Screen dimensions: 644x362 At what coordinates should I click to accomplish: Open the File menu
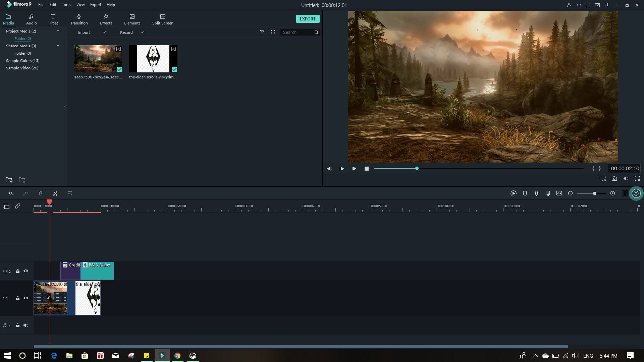pyautogui.click(x=41, y=4)
